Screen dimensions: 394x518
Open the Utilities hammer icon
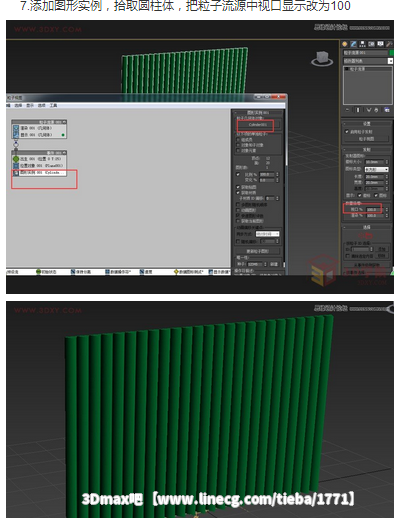(389, 44)
